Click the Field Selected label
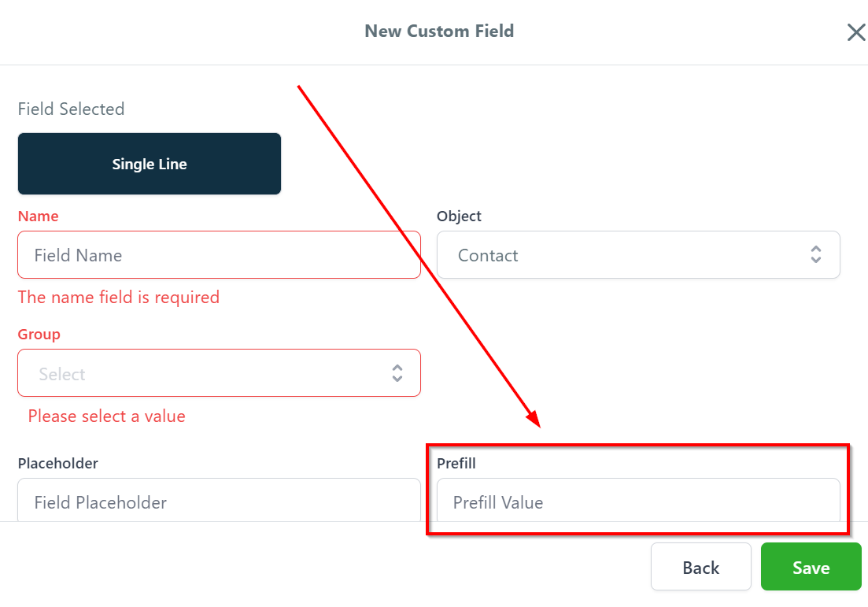The image size is (868, 607). click(x=71, y=109)
